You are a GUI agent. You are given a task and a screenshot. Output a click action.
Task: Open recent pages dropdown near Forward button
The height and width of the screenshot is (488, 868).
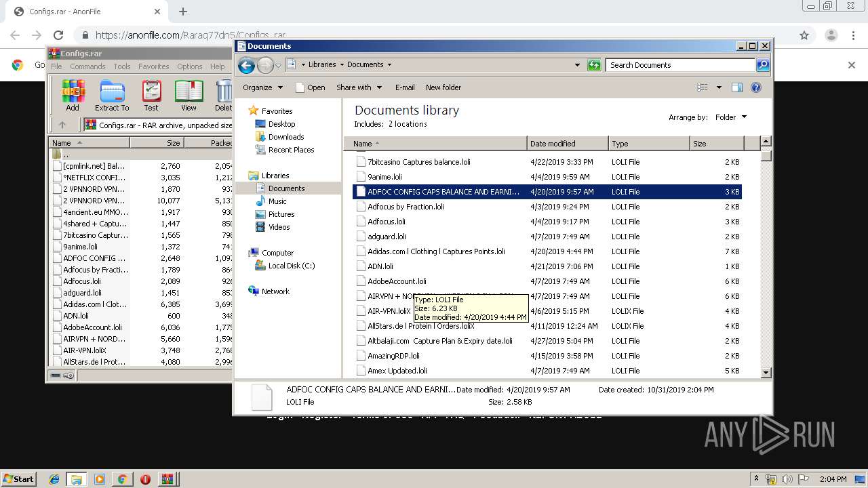click(x=278, y=66)
